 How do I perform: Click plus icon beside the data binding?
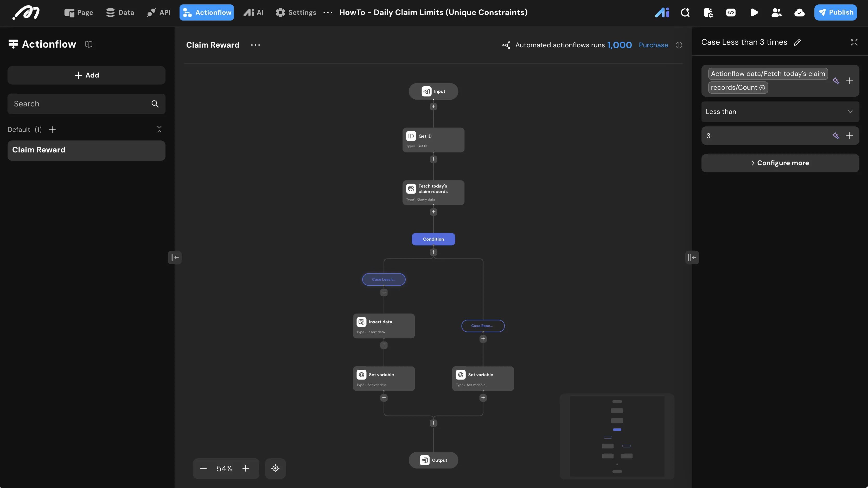(x=850, y=81)
